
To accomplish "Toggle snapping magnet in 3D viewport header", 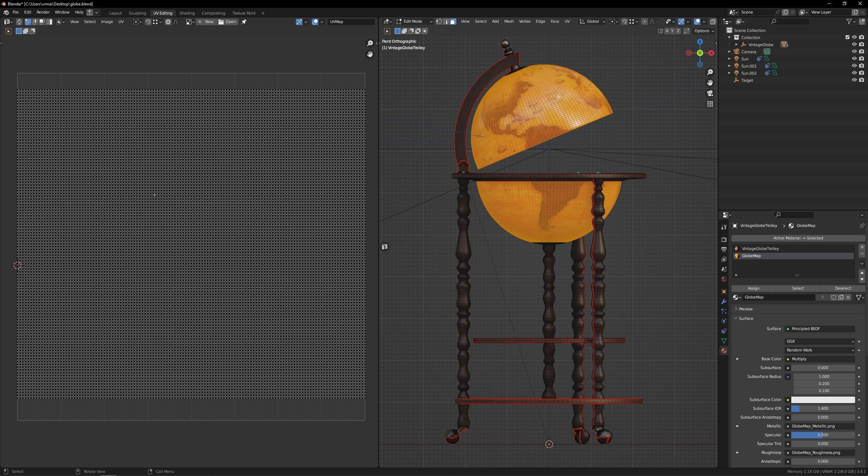I will (x=624, y=21).
